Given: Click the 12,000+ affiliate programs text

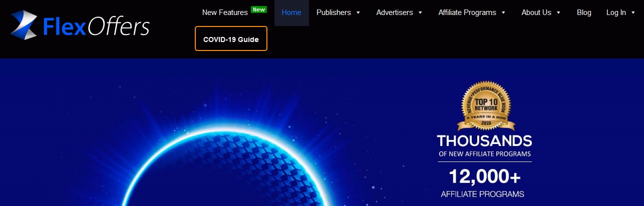Looking at the screenshot, I should click(484, 177).
